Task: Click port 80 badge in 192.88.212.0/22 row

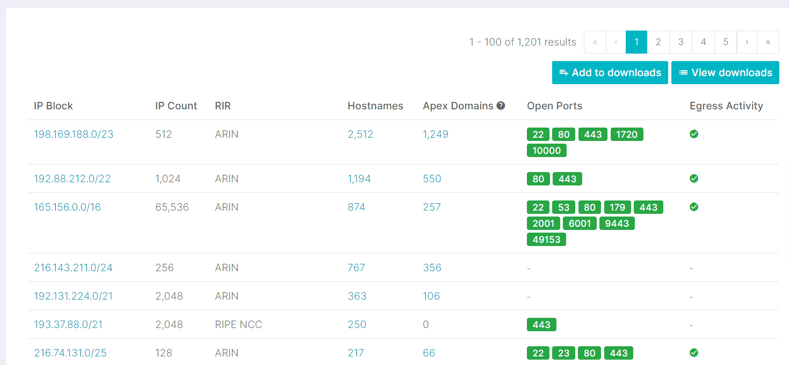Action: (x=538, y=179)
